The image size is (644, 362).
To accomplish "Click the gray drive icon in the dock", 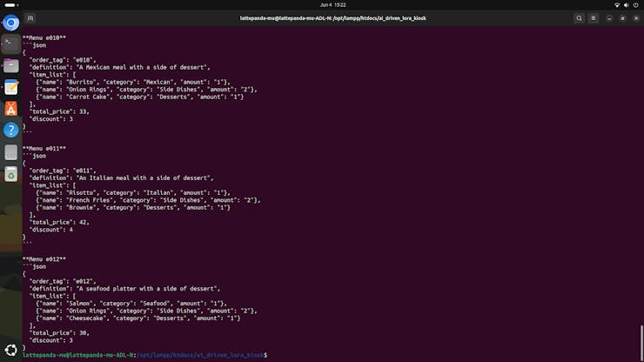I will [11, 152].
